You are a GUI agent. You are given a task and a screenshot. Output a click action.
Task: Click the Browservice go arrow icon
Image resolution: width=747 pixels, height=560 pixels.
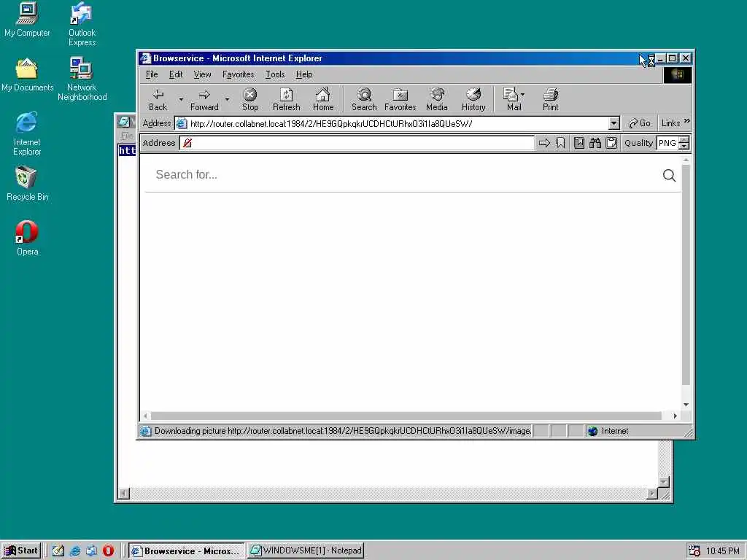(544, 143)
